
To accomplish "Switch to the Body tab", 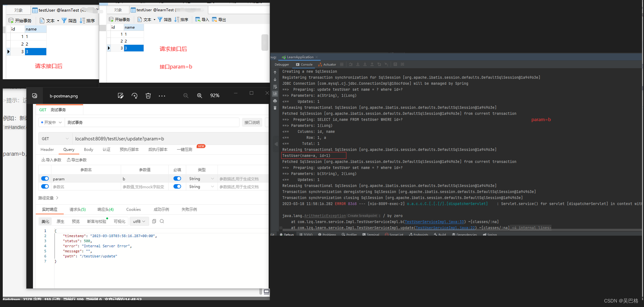I will [x=89, y=150].
